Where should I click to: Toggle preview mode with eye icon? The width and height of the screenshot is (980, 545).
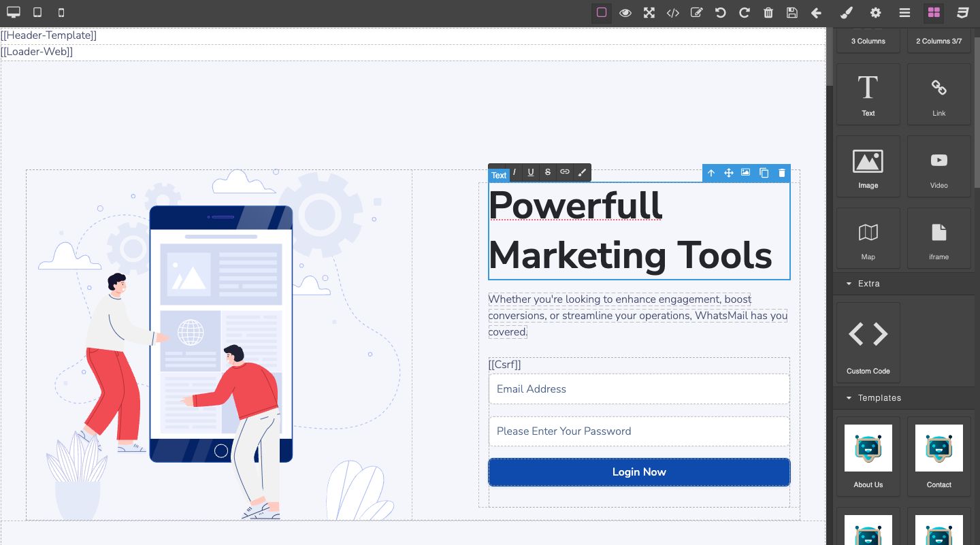(625, 13)
